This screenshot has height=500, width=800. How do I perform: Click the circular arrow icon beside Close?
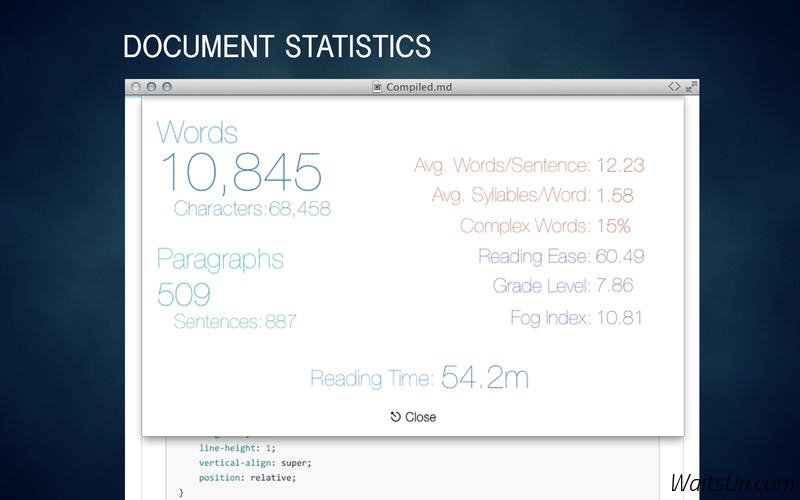coord(395,417)
